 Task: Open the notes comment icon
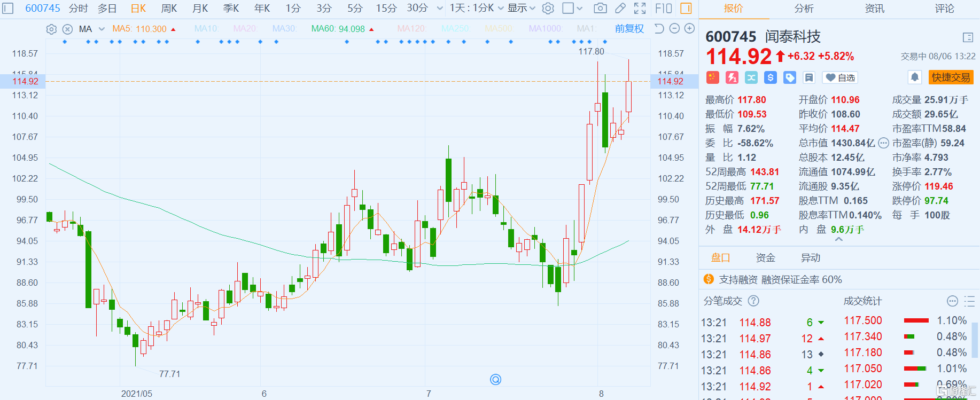point(809,77)
